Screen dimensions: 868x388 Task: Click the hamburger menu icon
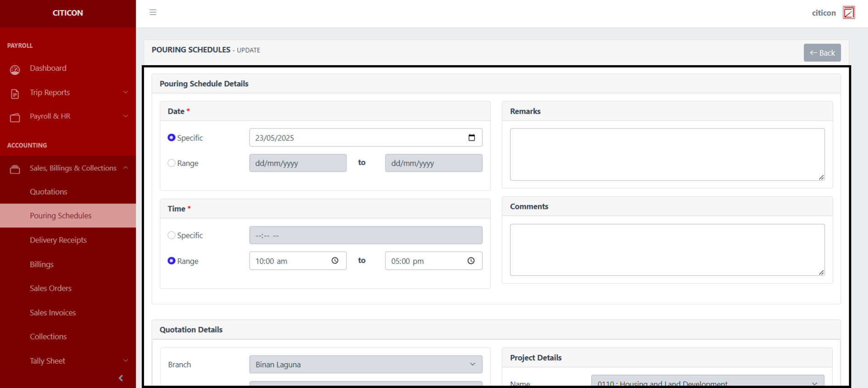[153, 12]
